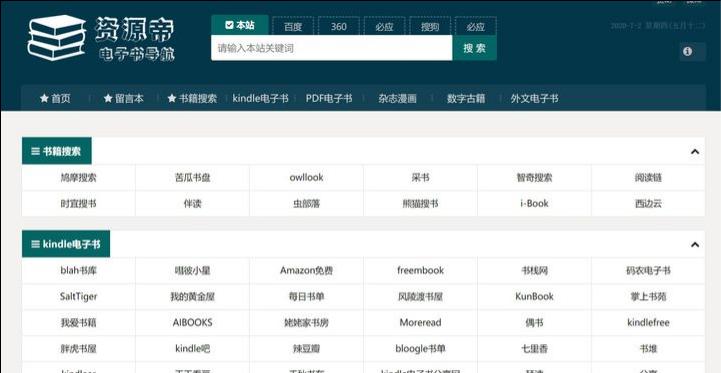The image size is (721, 373).
Task: Go to blah书库
Action: (x=78, y=270)
